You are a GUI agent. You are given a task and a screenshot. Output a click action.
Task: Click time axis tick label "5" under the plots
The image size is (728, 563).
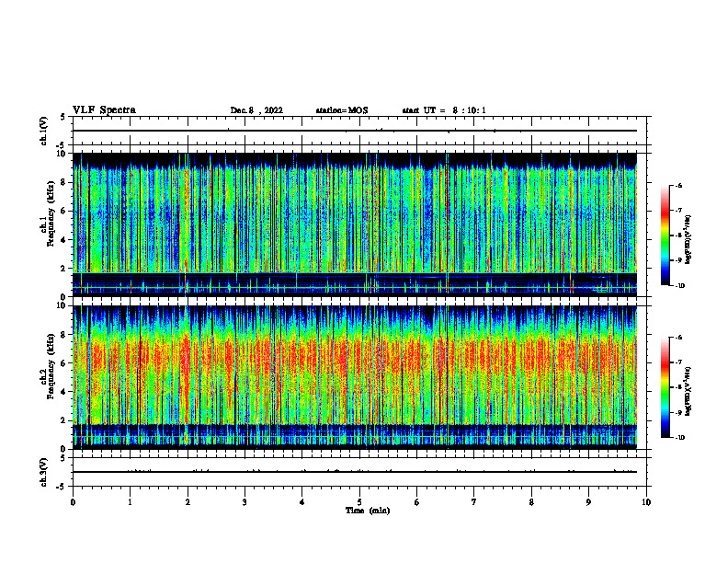(359, 502)
